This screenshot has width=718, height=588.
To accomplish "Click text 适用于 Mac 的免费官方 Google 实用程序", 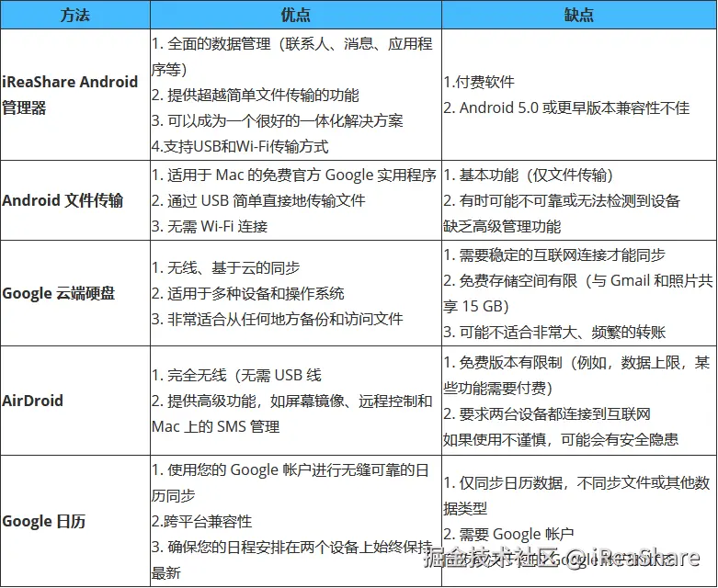I will [302, 175].
